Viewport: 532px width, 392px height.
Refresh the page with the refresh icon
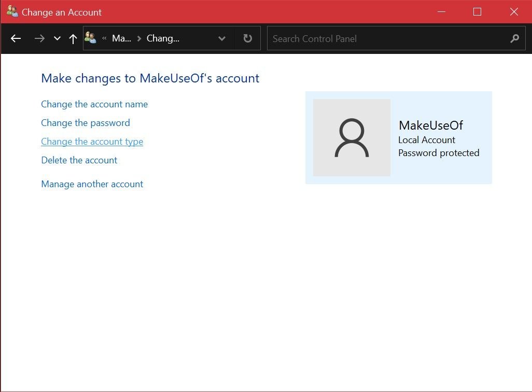point(248,38)
